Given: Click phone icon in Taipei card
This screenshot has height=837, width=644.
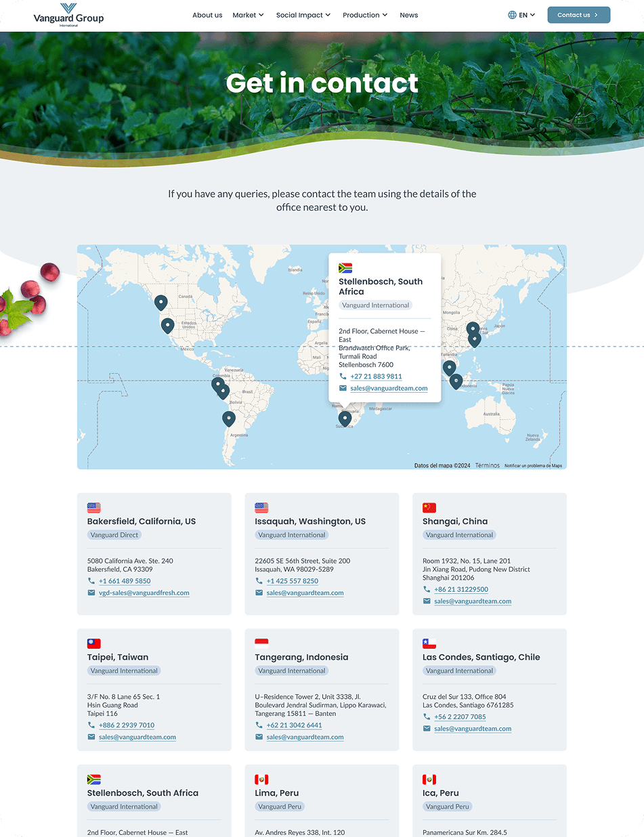Looking at the screenshot, I should (91, 725).
